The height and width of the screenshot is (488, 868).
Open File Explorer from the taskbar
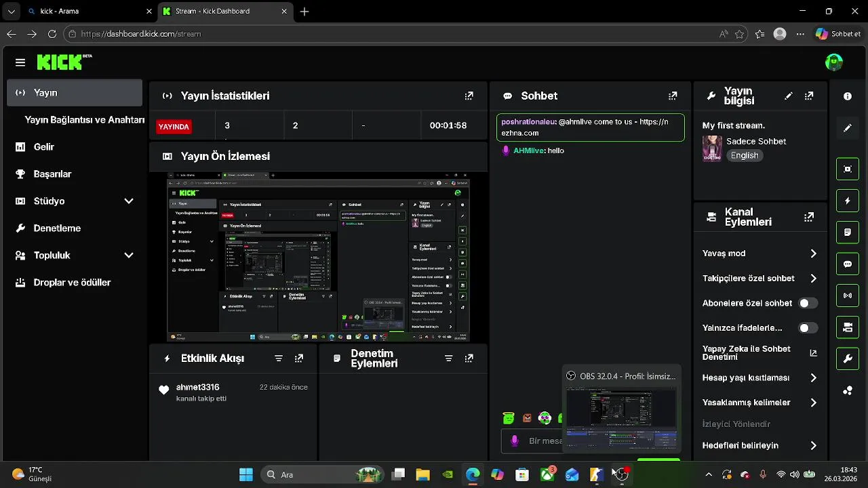point(423,474)
